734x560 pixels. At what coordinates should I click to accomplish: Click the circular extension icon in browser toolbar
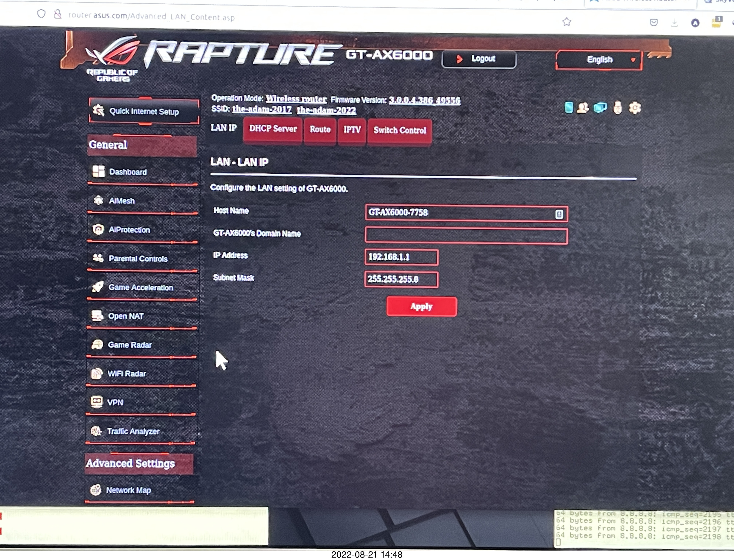[x=695, y=23]
